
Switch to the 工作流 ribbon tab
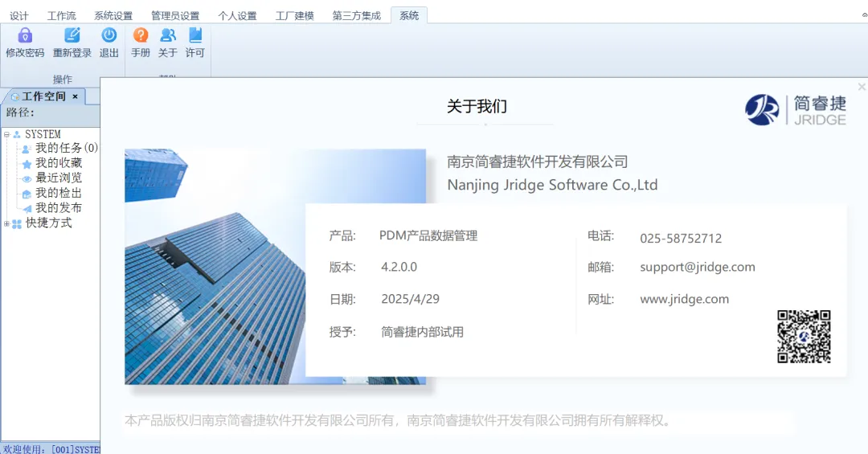tap(61, 15)
